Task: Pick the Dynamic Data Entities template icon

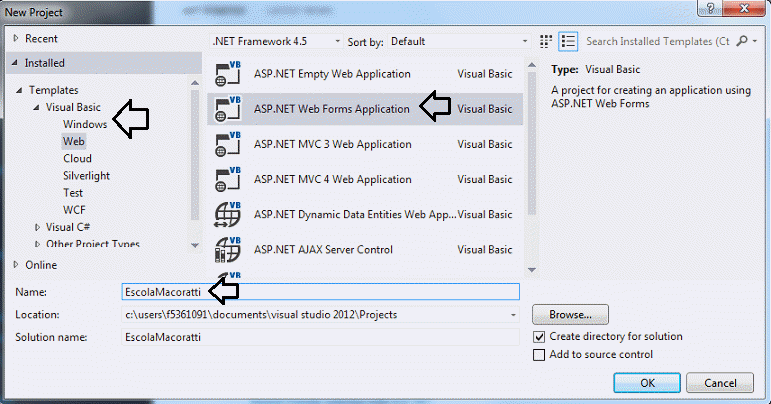Action: click(x=227, y=215)
